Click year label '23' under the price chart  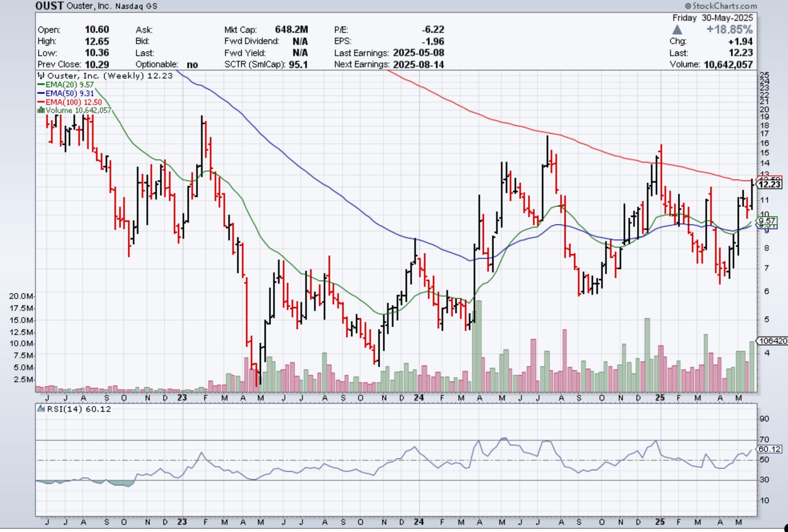[x=182, y=398]
